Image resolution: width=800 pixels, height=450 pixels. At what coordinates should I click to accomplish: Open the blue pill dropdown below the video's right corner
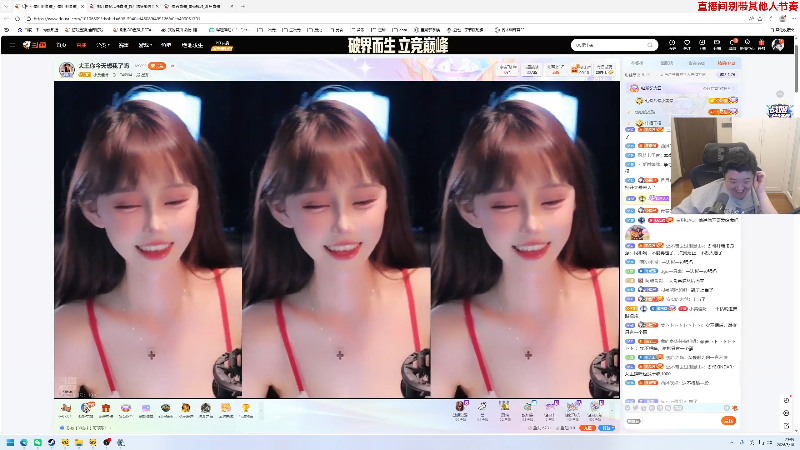pyautogui.click(x=607, y=428)
